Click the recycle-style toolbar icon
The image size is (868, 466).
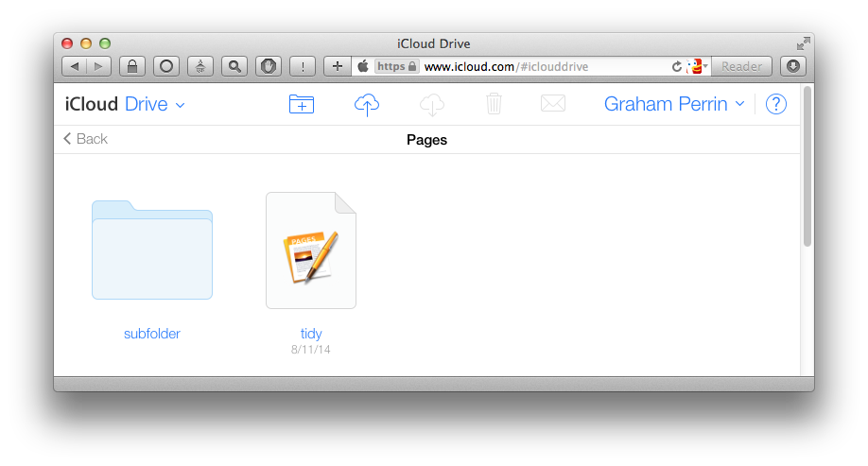(200, 66)
